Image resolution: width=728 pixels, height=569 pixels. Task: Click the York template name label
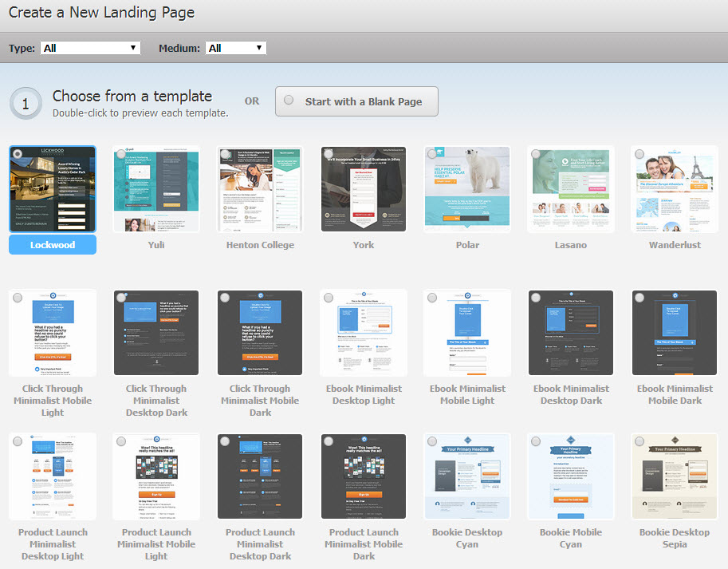[364, 245]
